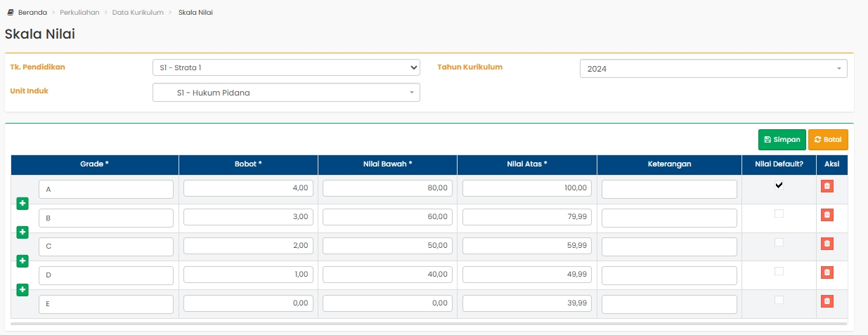Remove the grade D row via trash icon
868x335 pixels.
pos(827,272)
